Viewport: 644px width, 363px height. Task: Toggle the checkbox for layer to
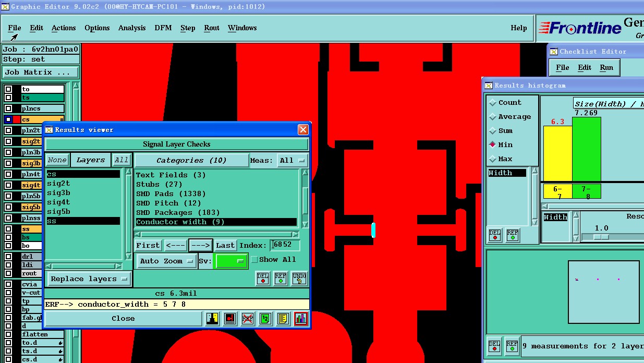tap(8, 89)
